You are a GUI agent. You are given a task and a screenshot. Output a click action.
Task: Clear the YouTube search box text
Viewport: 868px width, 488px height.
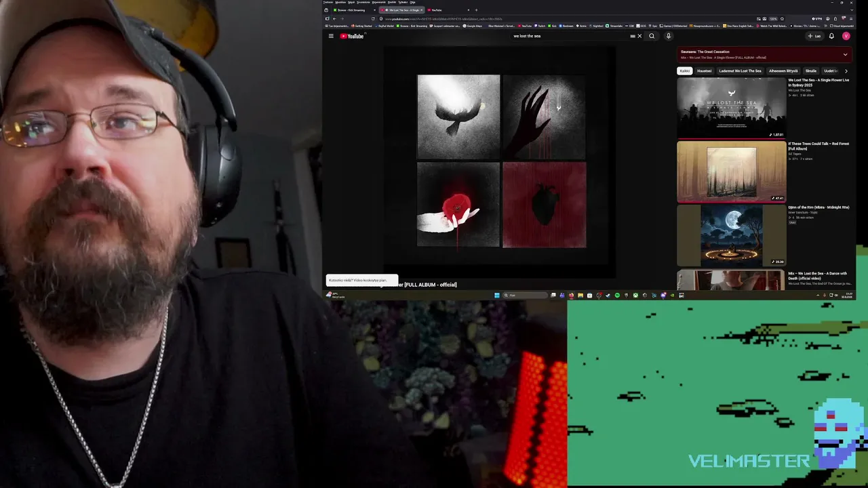[x=639, y=36]
